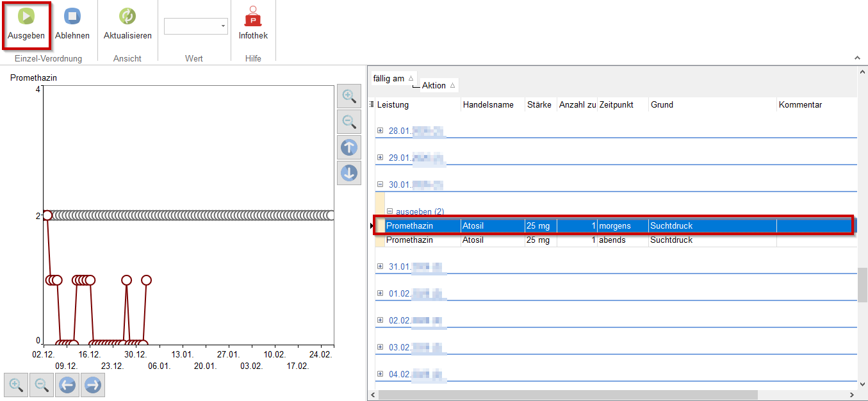
Task: Click the Ausgeben play icon
Action: click(x=26, y=17)
